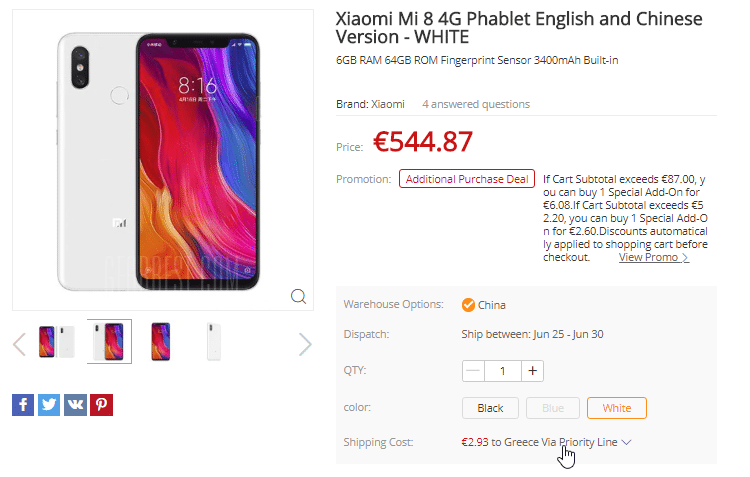Share product via VK icon
Screen dimensions: 750x477
75,405
